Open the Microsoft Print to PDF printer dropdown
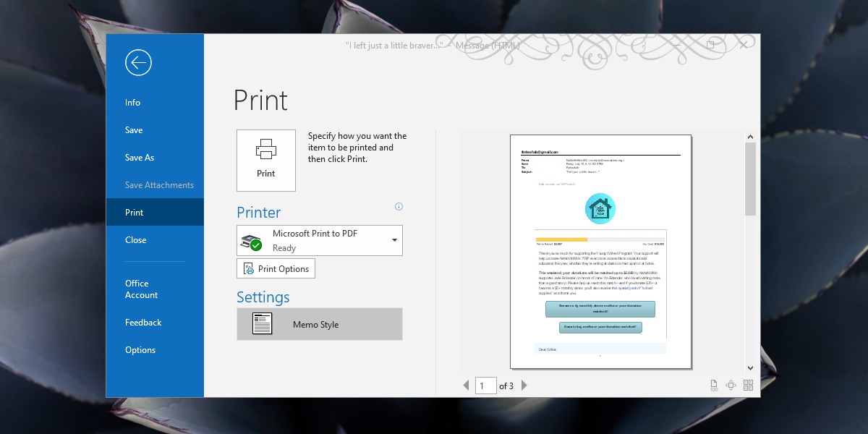The image size is (868, 434). [394, 239]
